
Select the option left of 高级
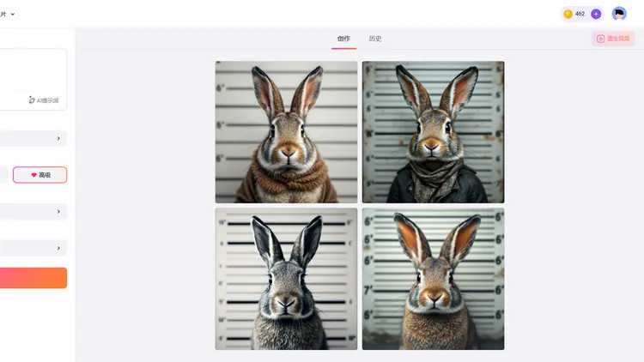(x=3, y=175)
